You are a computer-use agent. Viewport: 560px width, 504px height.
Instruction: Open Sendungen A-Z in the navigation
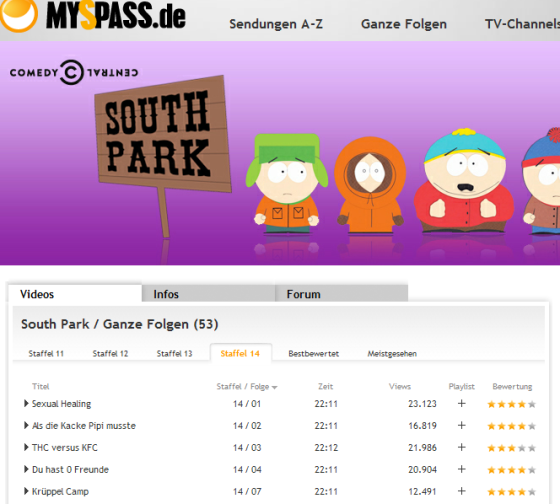[276, 24]
